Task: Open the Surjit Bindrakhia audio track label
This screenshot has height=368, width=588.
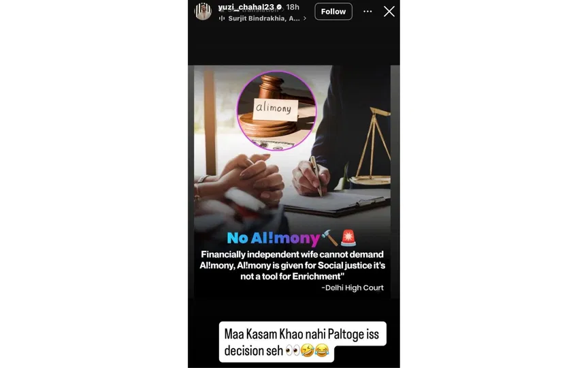Action: click(263, 18)
